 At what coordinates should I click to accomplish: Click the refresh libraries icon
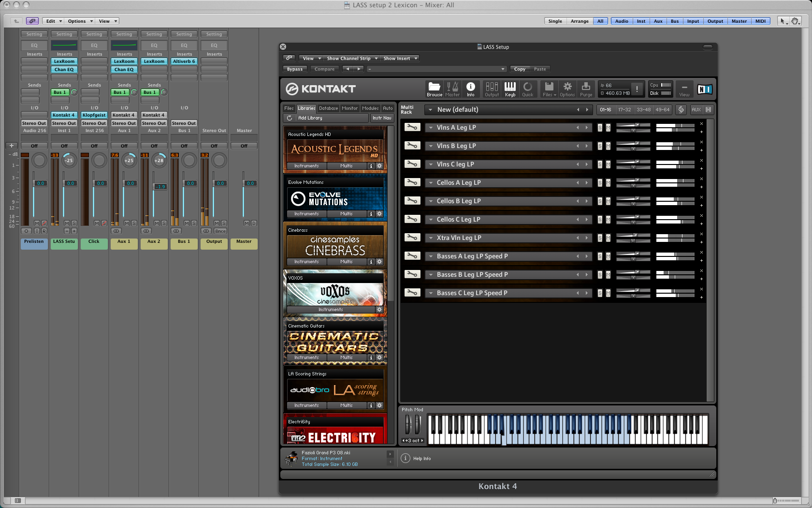pos(290,118)
